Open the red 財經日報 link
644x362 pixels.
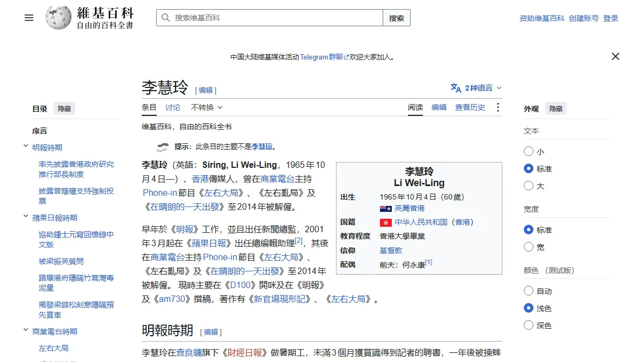point(245,352)
